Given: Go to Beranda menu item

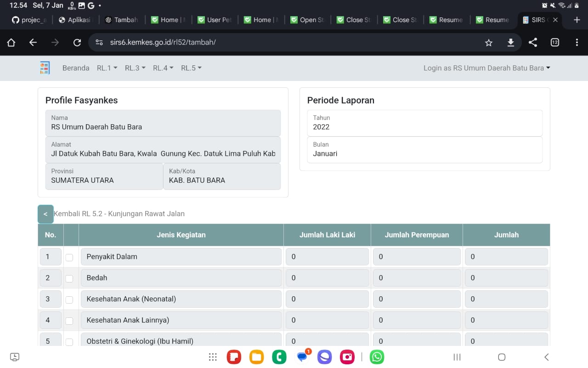Looking at the screenshot, I should [76, 68].
